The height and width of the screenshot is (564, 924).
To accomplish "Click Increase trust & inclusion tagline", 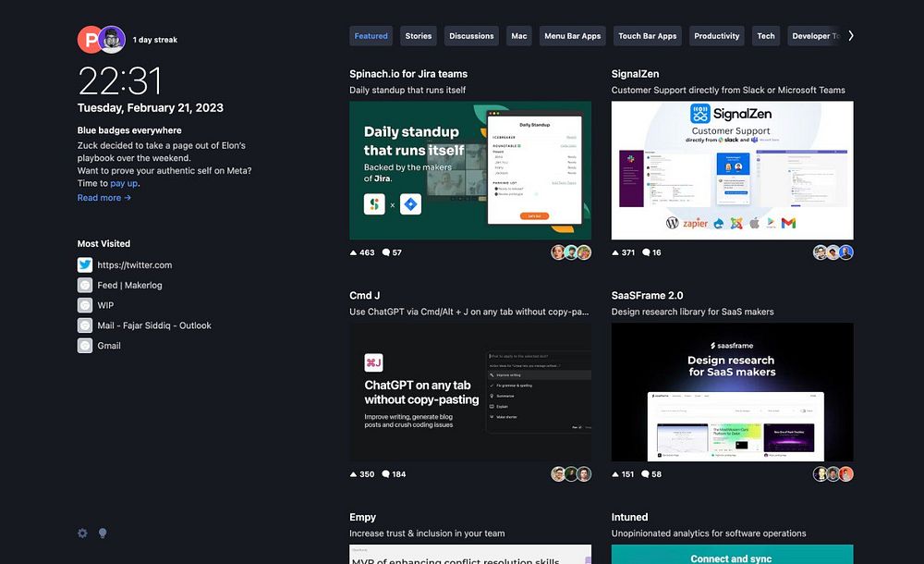I will click(x=427, y=533).
